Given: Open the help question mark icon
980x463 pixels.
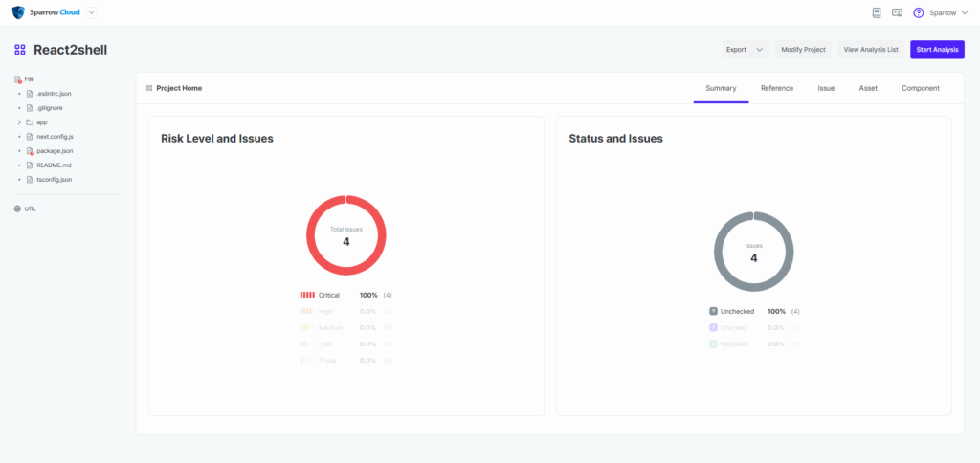Looking at the screenshot, I should 919,12.
